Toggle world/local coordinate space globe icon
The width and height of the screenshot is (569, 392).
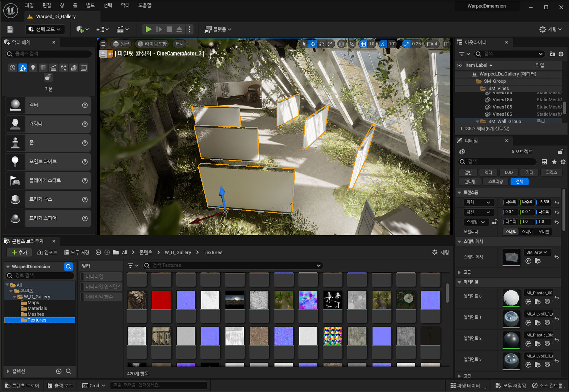pyautogui.click(x=341, y=44)
